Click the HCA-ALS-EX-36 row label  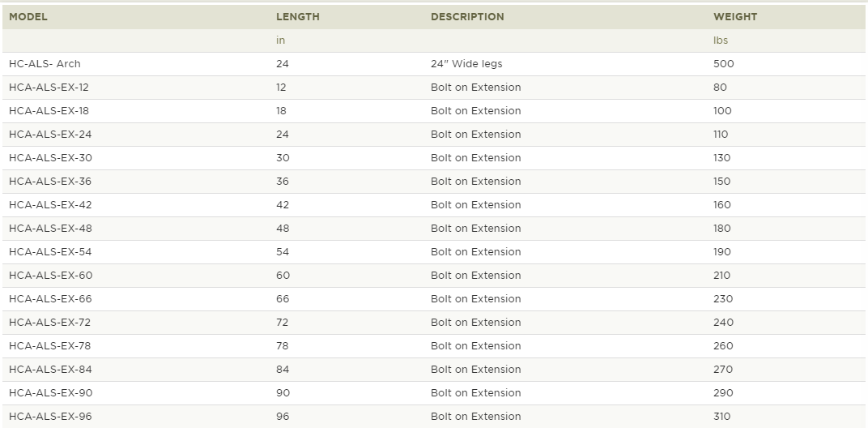50,182
